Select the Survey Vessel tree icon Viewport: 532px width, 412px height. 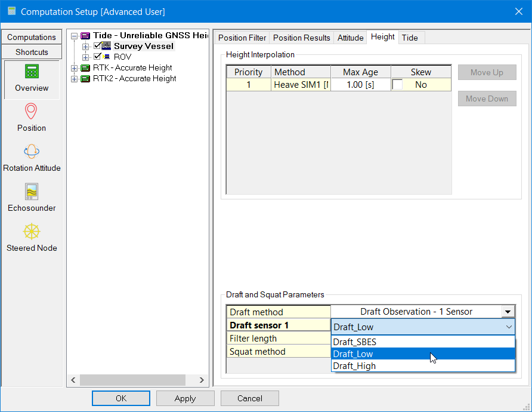107,46
